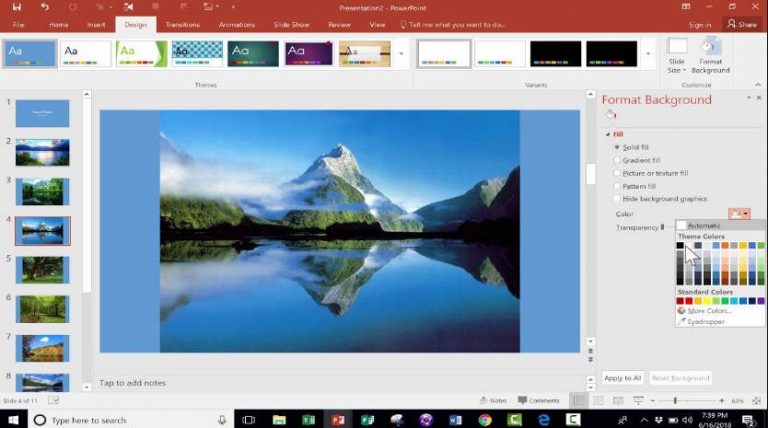Switch to the Review tab
Screen dimensions: 768x428
(339, 24)
